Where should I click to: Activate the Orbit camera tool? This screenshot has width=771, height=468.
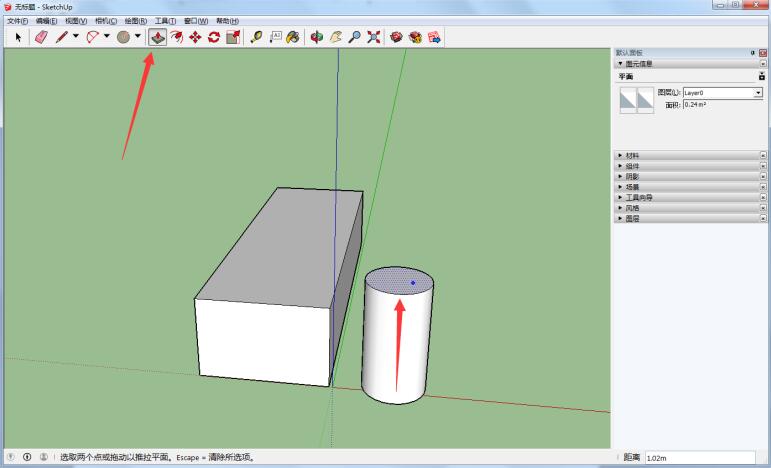pyautogui.click(x=318, y=37)
